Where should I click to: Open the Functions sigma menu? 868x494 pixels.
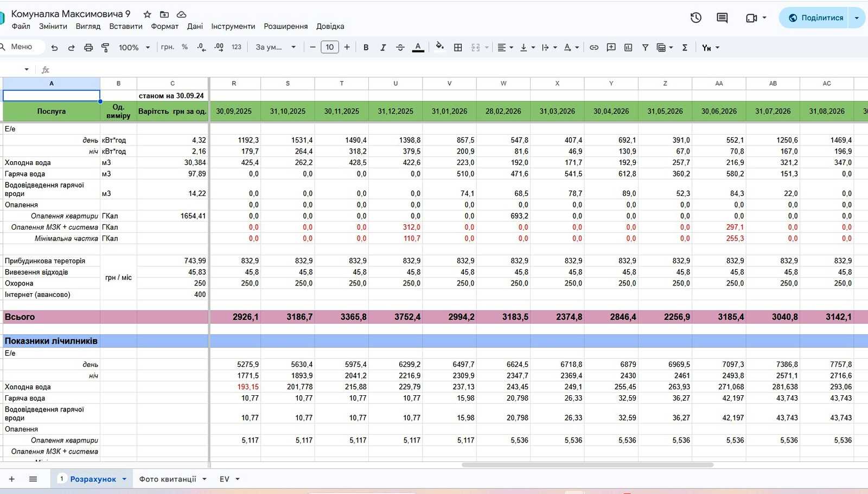[685, 48]
